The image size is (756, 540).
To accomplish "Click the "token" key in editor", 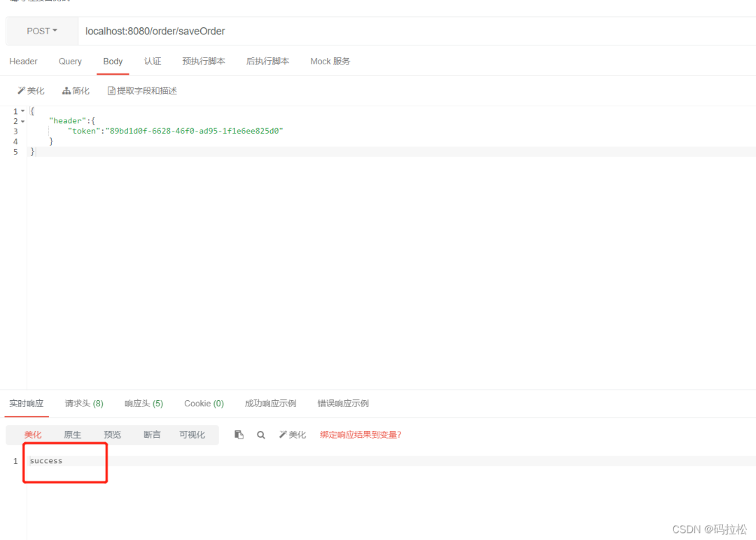I will (84, 131).
